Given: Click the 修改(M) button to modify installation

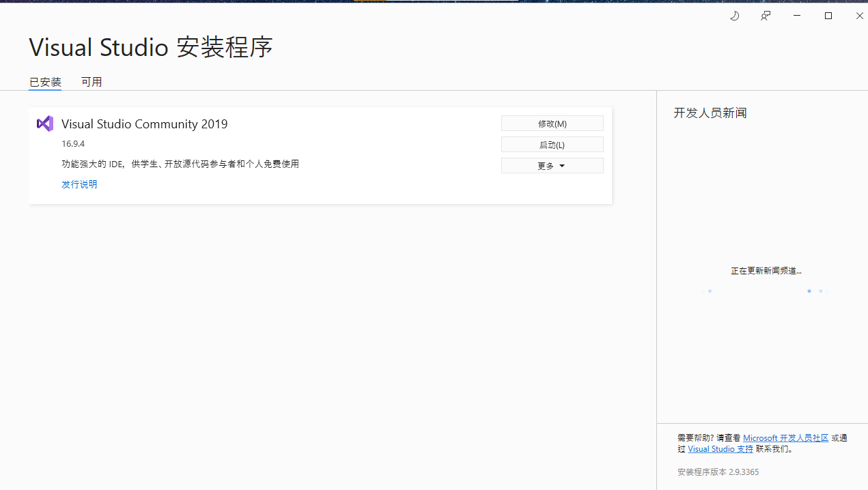Looking at the screenshot, I should point(552,123).
